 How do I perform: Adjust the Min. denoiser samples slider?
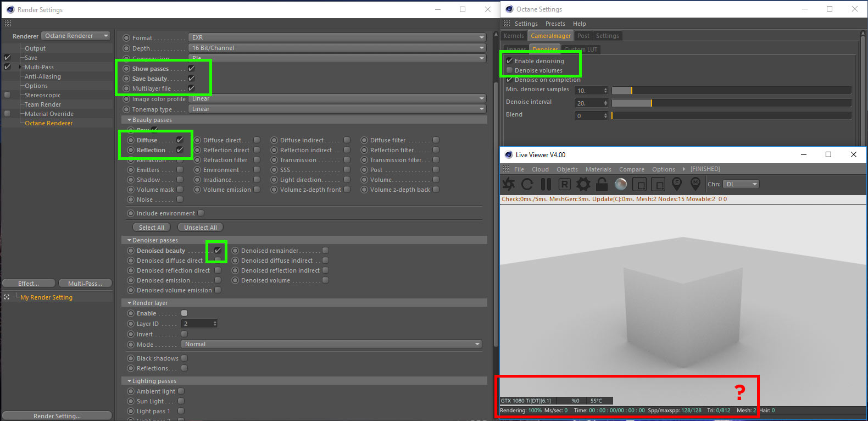(x=731, y=90)
